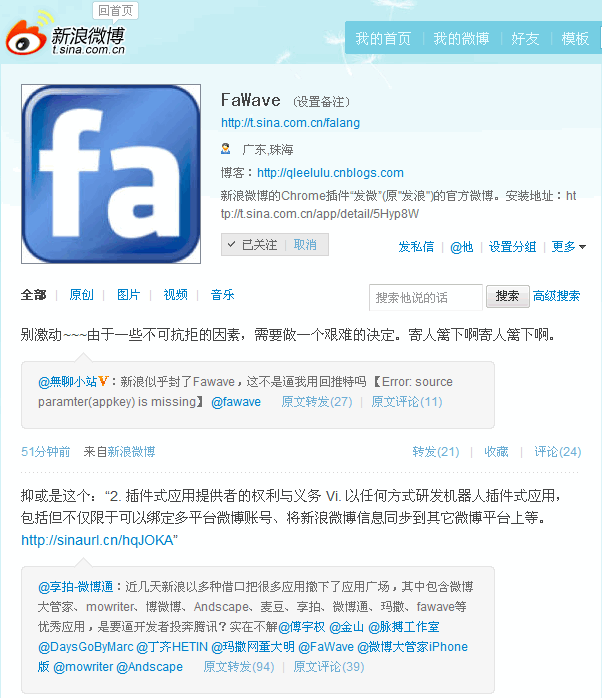The width and height of the screenshot is (602, 698).
Task: Click 发私信 to send a message
Action: pyautogui.click(x=416, y=247)
